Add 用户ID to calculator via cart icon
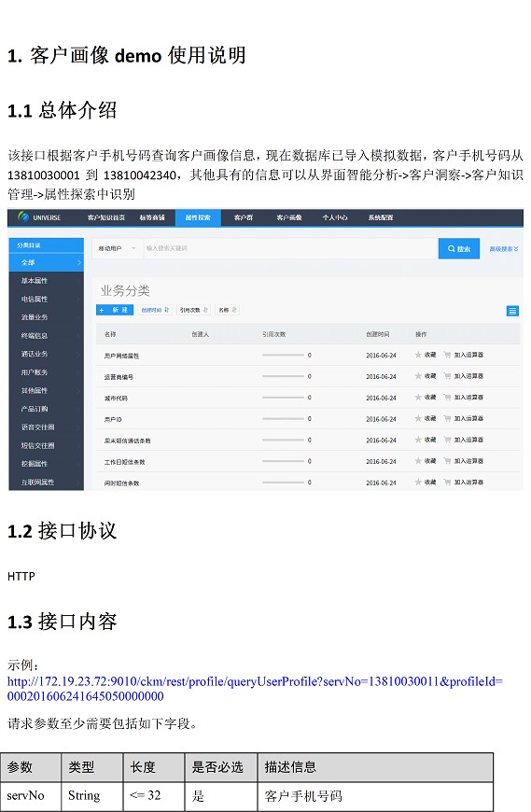 pyautogui.click(x=447, y=418)
